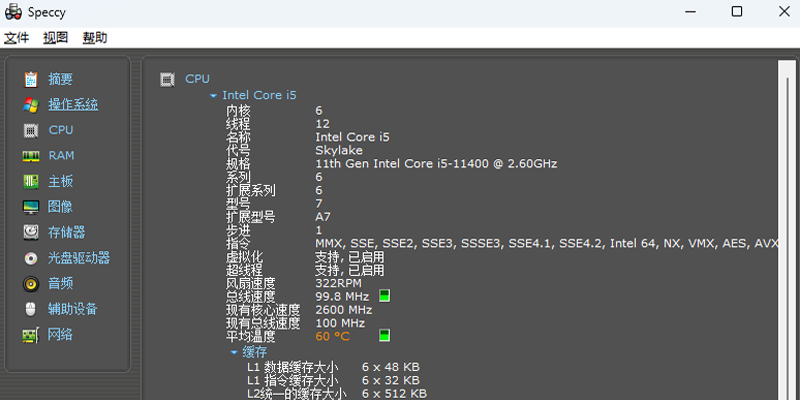Click the 322RPM fan speed value

(338, 283)
